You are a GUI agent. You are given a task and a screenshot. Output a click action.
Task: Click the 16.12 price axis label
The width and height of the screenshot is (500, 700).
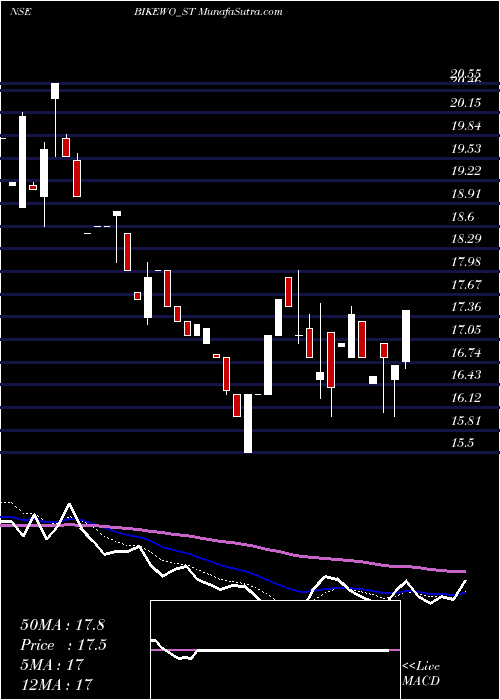465,398
